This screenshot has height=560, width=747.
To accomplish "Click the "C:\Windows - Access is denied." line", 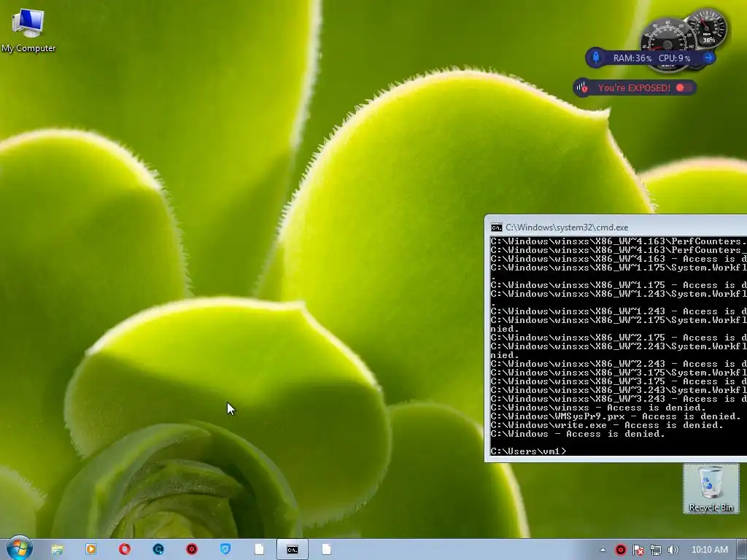I will pos(578,434).
